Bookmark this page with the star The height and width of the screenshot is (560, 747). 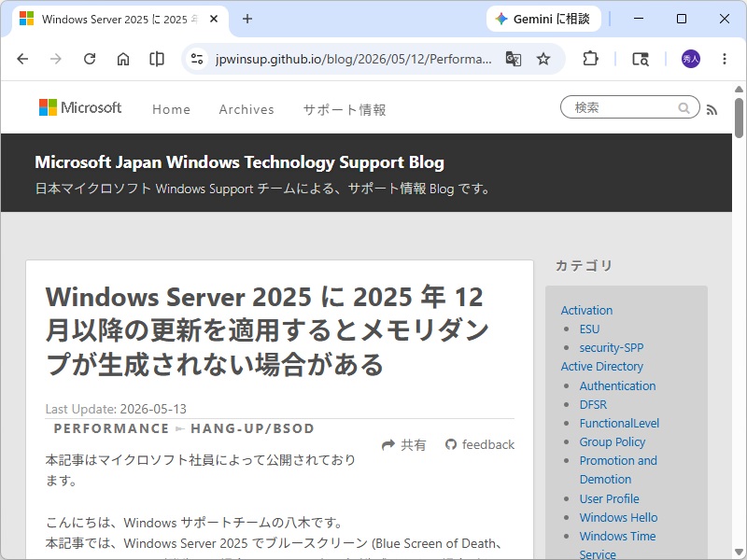click(x=543, y=59)
